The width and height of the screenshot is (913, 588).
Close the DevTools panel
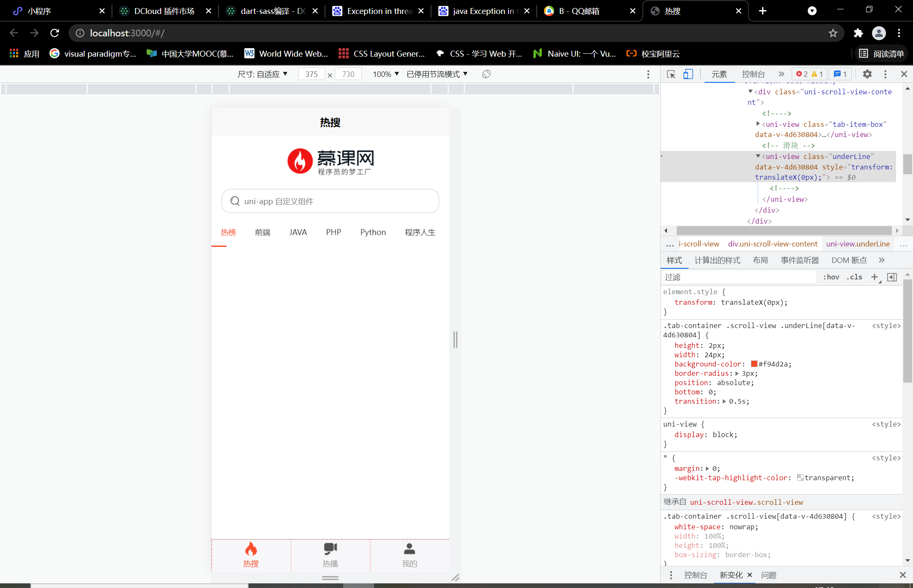[x=904, y=74]
